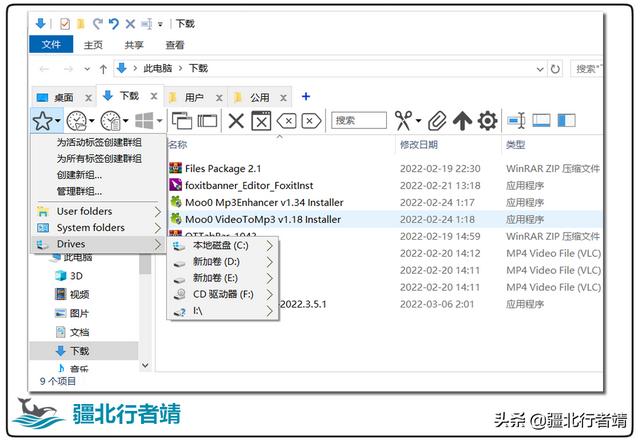The image size is (640, 441).
Task: Close the 下载 tab
Action: coord(154,96)
